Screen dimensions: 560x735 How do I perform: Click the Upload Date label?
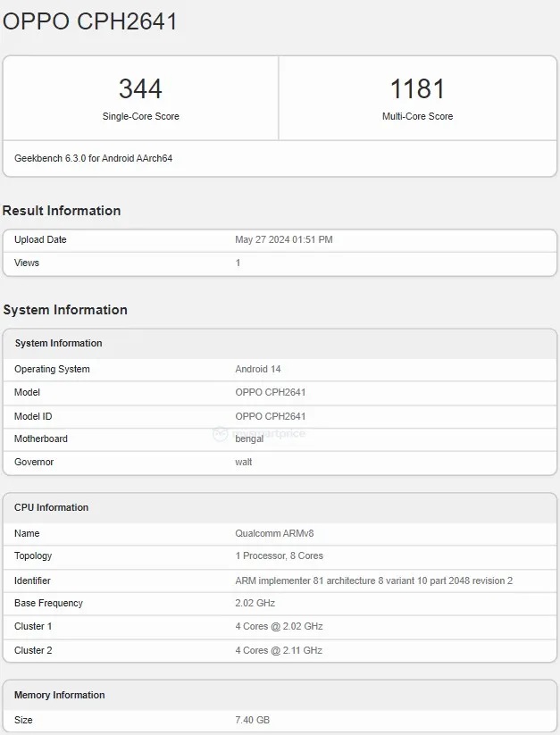click(40, 239)
